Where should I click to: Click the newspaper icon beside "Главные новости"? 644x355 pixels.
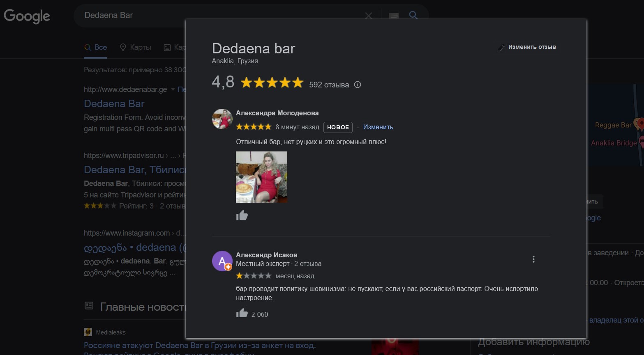(x=89, y=306)
